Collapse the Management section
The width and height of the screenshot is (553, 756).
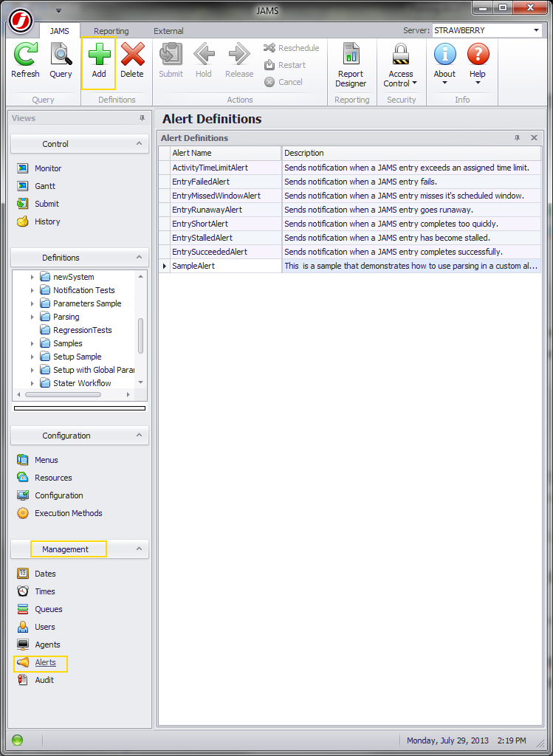[x=139, y=549]
